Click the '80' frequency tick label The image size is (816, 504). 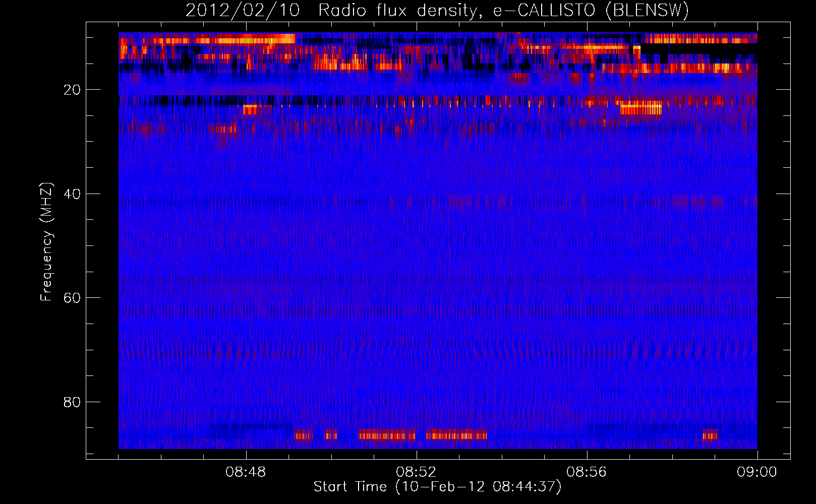click(72, 402)
